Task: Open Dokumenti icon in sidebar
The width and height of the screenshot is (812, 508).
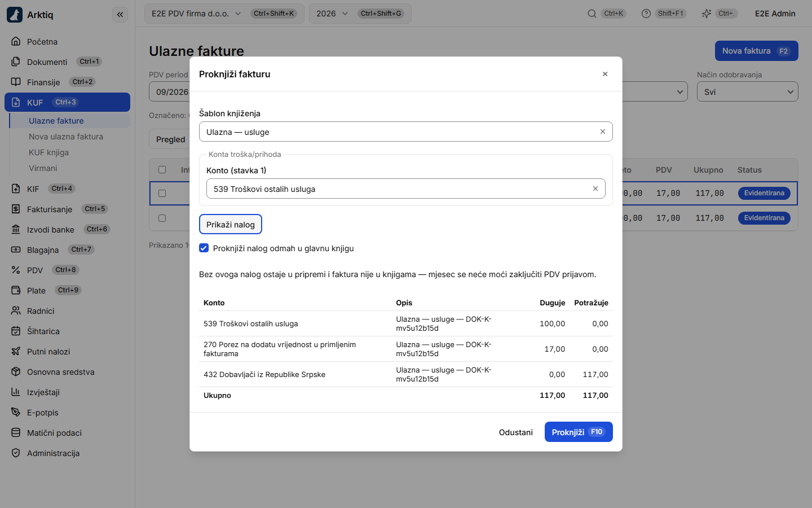Action: pyautogui.click(x=16, y=62)
